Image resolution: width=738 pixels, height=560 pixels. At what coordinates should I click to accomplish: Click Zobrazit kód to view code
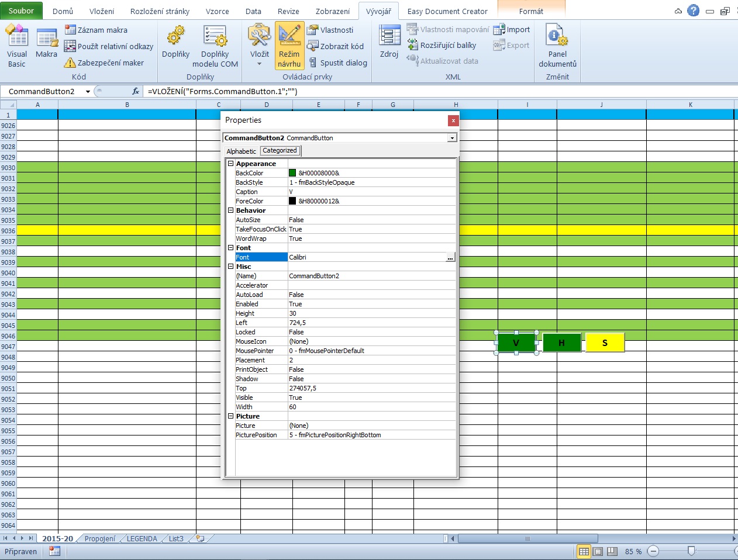click(336, 46)
